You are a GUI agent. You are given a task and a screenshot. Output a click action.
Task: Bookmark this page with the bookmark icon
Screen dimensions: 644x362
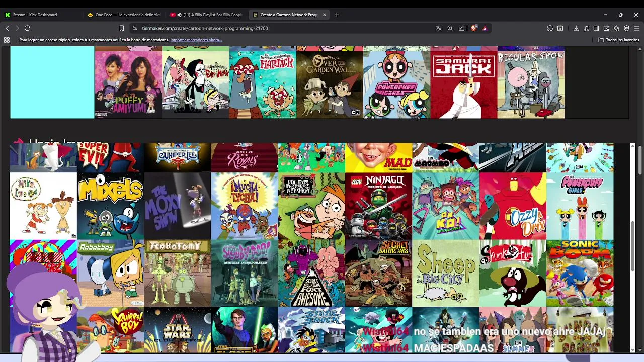121,28
